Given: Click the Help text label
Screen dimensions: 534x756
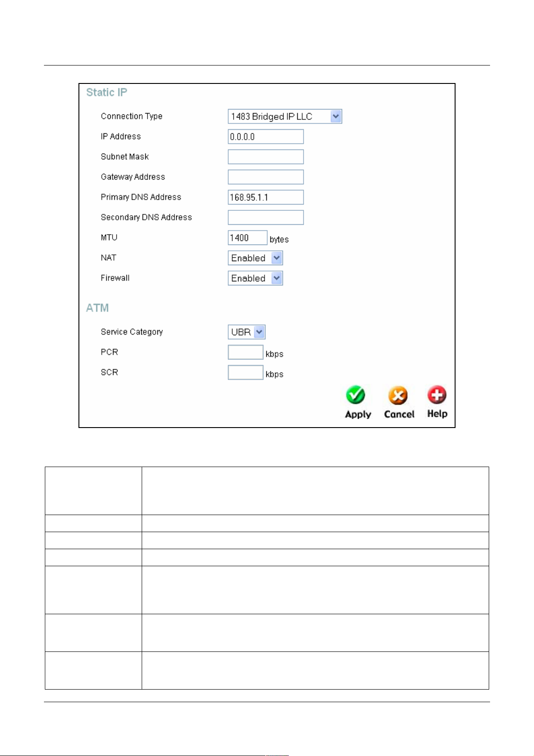Looking at the screenshot, I should coord(437,414).
